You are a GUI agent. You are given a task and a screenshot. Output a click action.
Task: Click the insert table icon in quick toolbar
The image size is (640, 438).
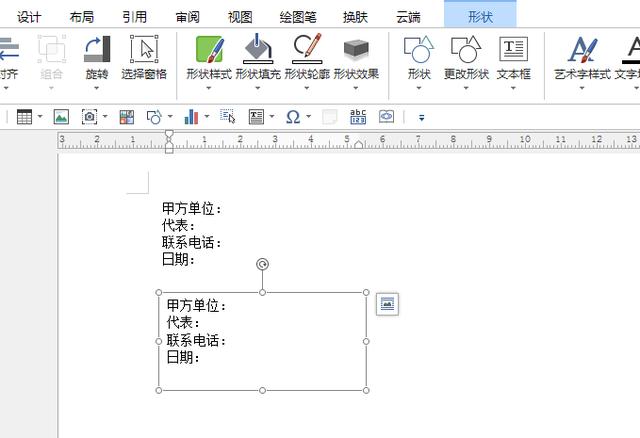point(24,117)
